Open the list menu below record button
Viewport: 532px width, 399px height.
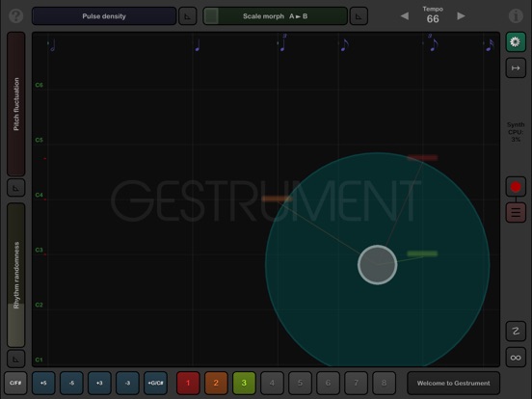pyautogui.click(x=516, y=212)
